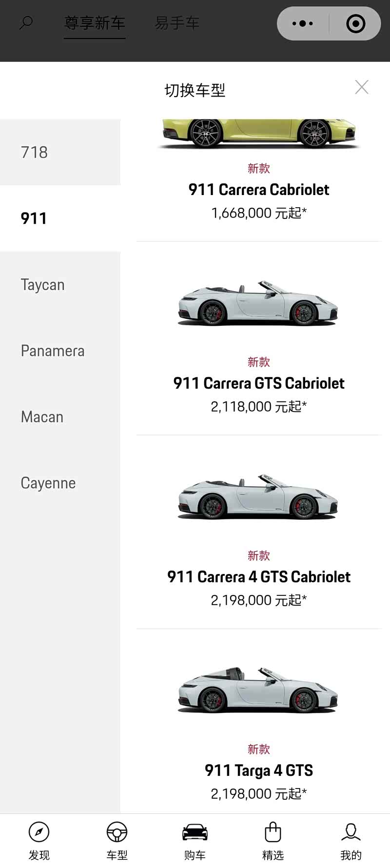This screenshot has height=868, width=390.
Task: Select the Cayenne model series
Action: [x=60, y=483]
